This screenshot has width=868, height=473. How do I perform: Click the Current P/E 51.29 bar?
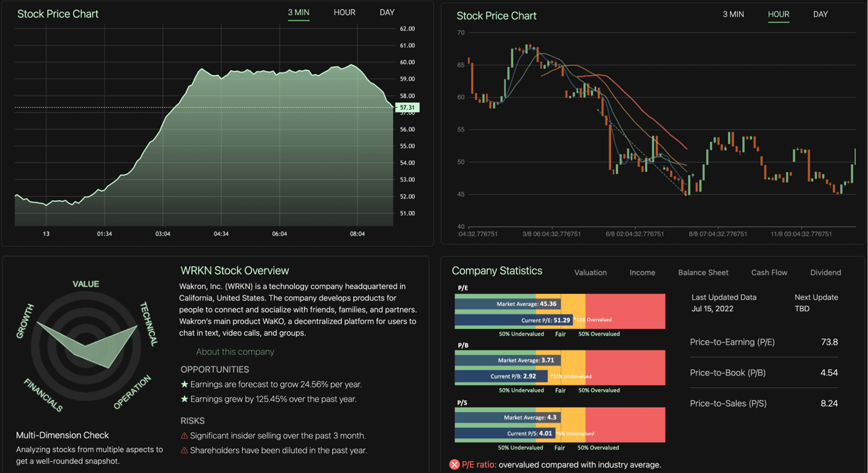point(514,320)
